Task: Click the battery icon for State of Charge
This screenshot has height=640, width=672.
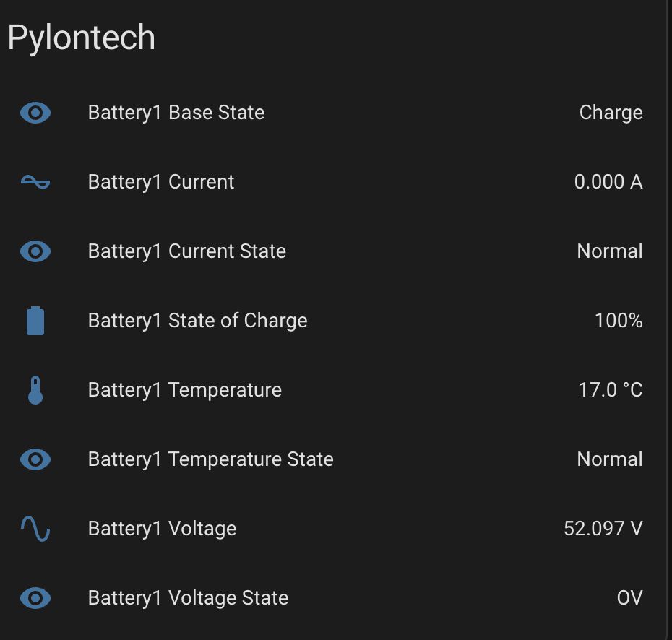Action: [35, 321]
